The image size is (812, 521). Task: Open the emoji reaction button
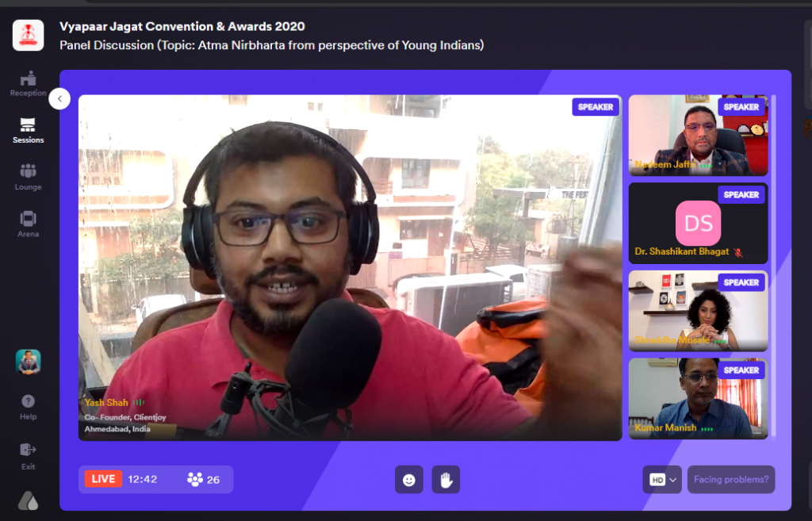(x=409, y=480)
